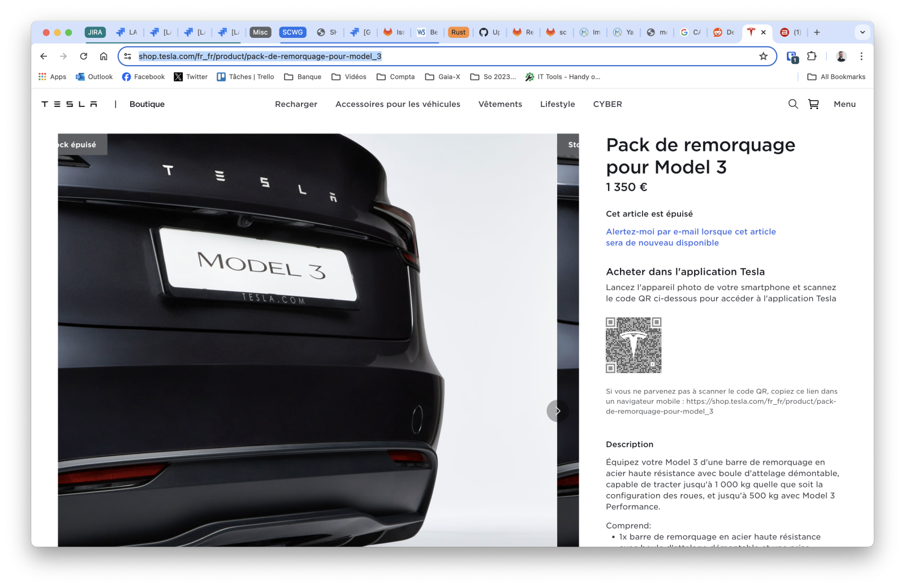Go to the Boutique home link
Screen dimensions: 905x588
click(147, 104)
